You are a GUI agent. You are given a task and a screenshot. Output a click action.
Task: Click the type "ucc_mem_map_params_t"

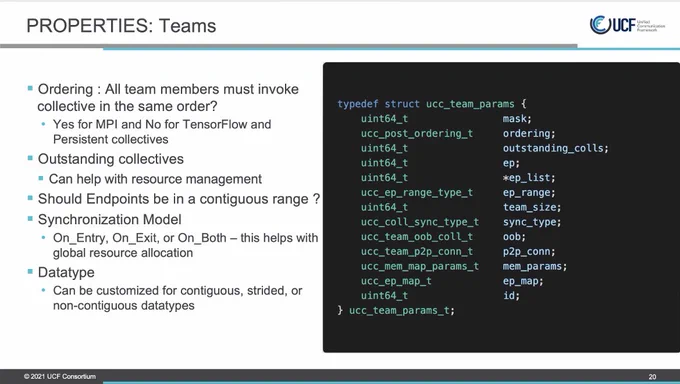point(420,266)
